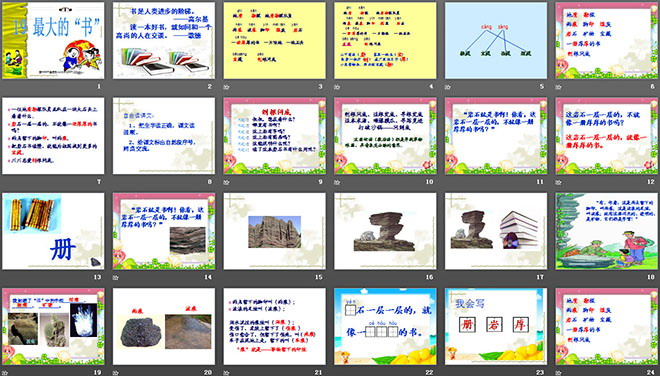Click animation star icon under slide 6
The height and width of the screenshot is (376, 660).
[559, 87]
